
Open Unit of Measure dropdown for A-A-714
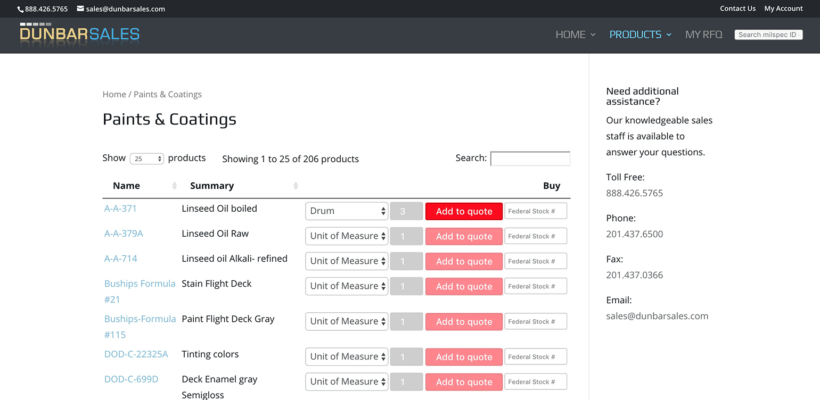pyautogui.click(x=347, y=261)
